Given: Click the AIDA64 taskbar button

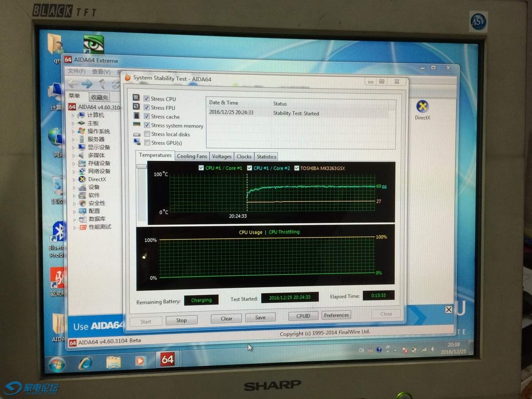Looking at the screenshot, I should (167, 359).
